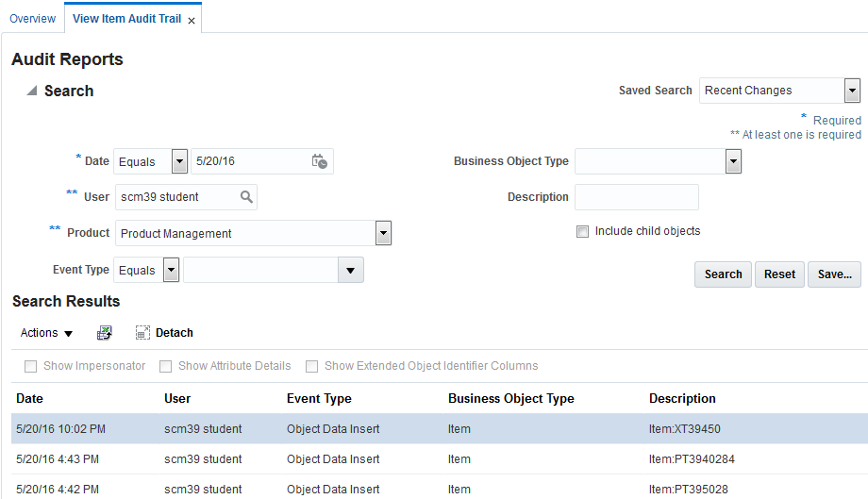Open the Date operator Equals dropdown

pyautogui.click(x=179, y=161)
